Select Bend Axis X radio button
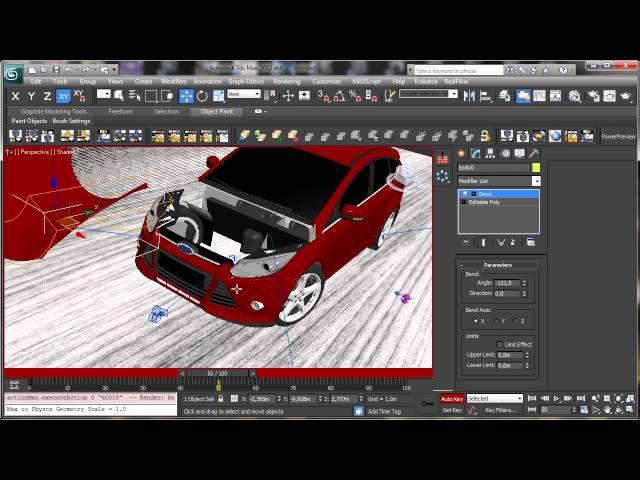Viewport: 640px width, 480px height. tap(476, 321)
